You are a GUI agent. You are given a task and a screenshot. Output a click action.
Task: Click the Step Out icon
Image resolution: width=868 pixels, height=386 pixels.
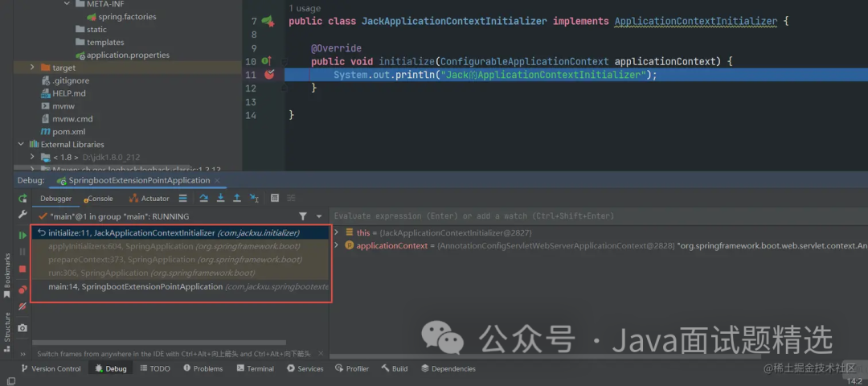point(237,199)
